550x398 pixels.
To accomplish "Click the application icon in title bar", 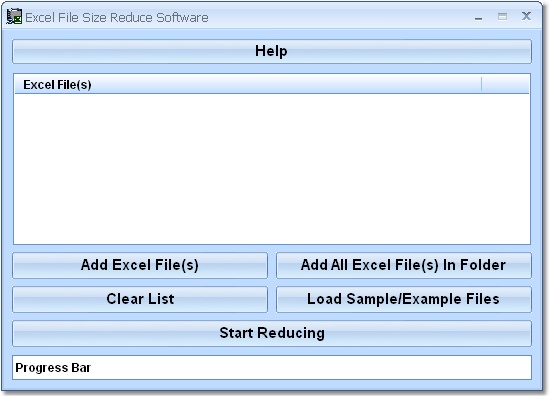I will (x=14, y=16).
